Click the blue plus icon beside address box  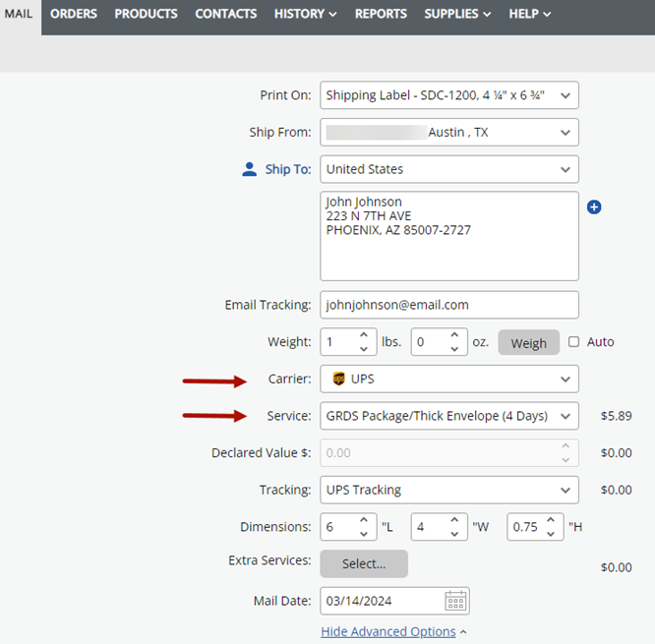(594, 207)
